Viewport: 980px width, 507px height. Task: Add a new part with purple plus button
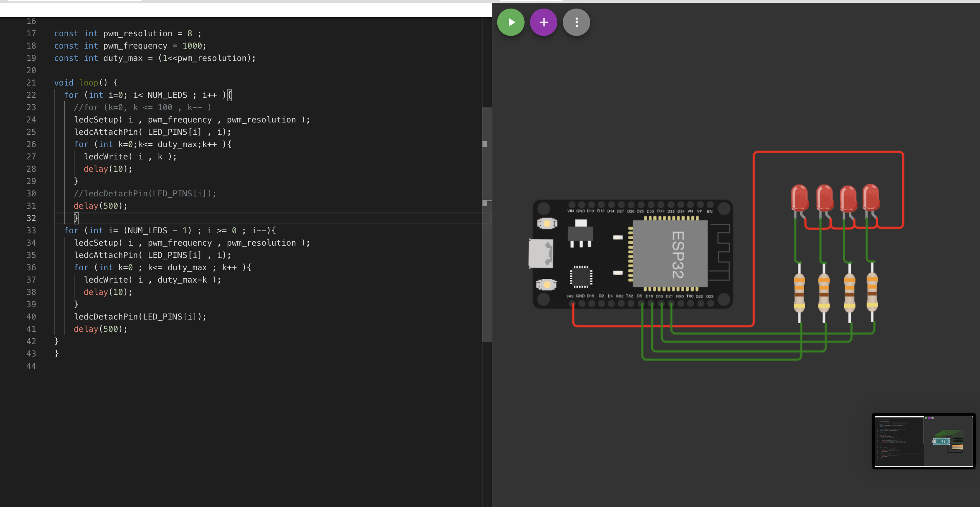[544, 22]
